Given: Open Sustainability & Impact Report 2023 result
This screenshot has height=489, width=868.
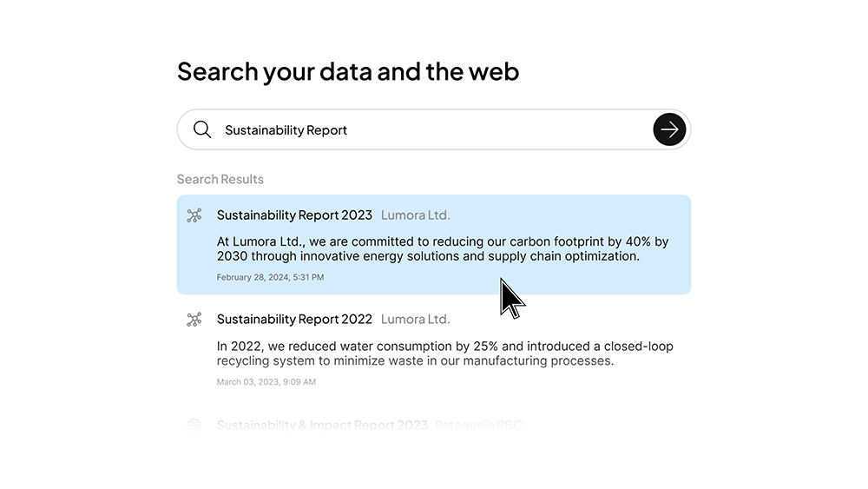Looking at the screenshot, I should click(322, 425).
